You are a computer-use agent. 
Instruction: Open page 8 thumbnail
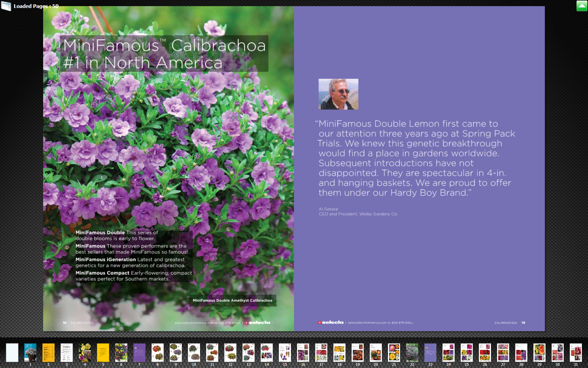click(157, 353)
